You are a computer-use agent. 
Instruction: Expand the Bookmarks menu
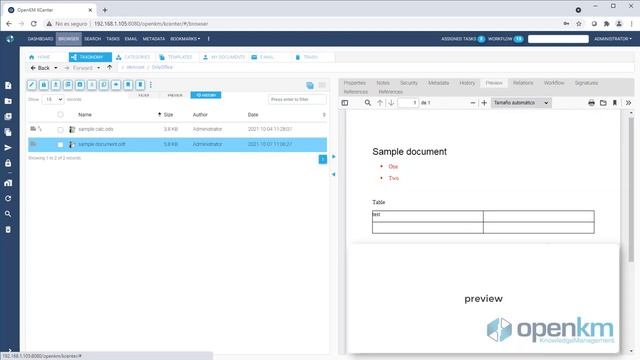[185, 39]
